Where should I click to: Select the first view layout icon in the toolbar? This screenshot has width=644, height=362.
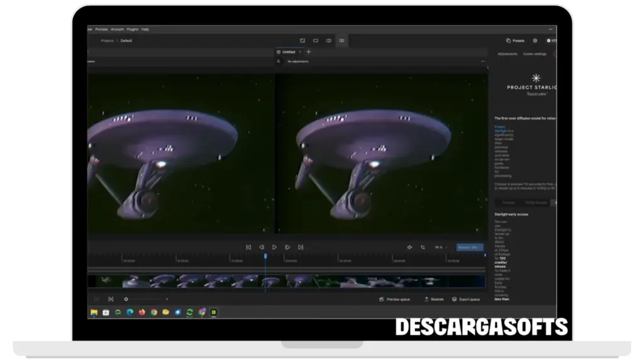coord(303,41)
